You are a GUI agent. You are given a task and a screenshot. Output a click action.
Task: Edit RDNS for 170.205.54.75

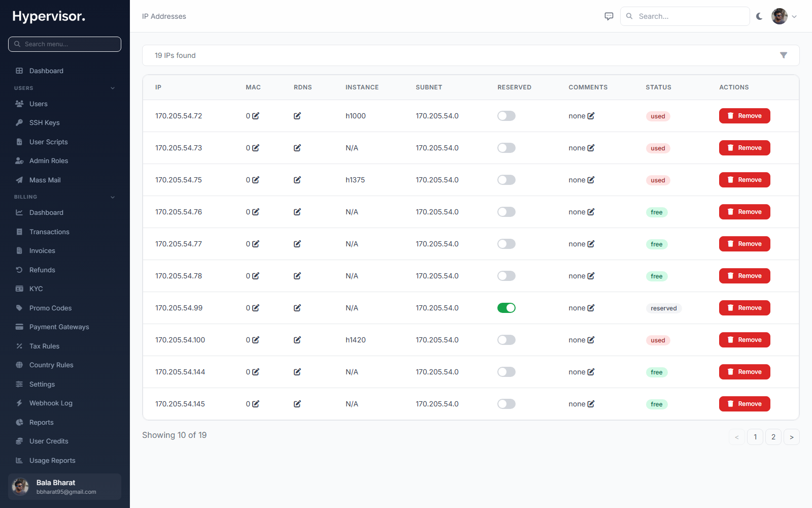(x=297, y=180)
